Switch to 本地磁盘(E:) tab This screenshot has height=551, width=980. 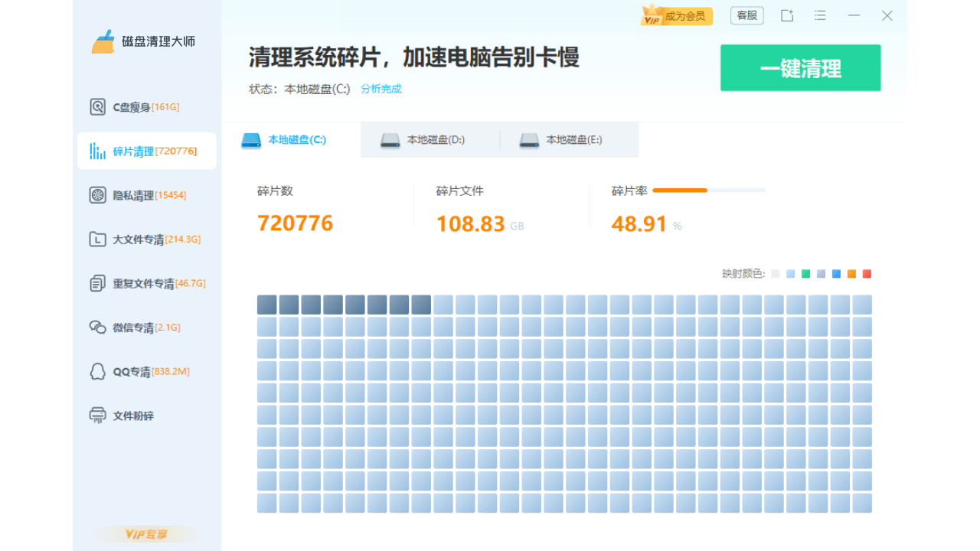coord(569,140)
